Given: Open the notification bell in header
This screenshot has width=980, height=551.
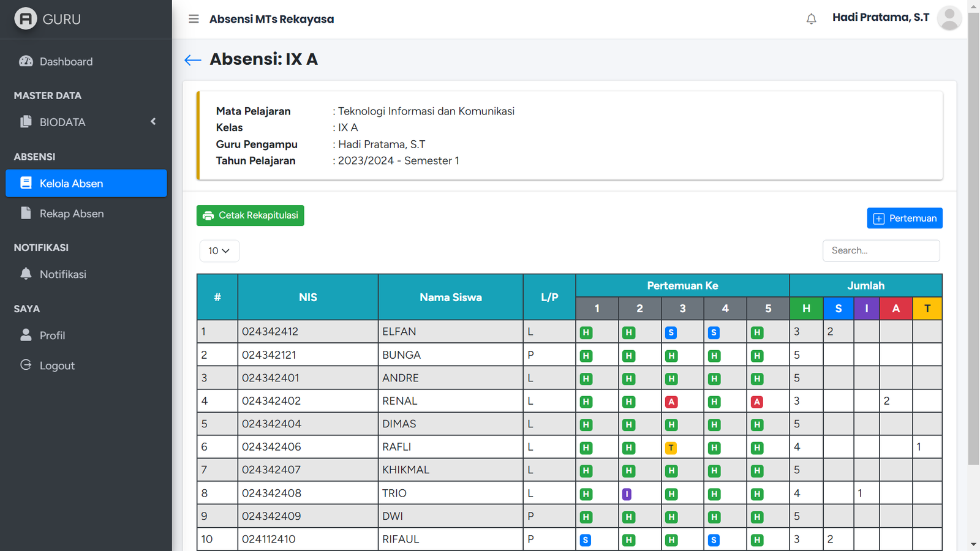Looking at the screenshot, I should click(x=811, y=19).
